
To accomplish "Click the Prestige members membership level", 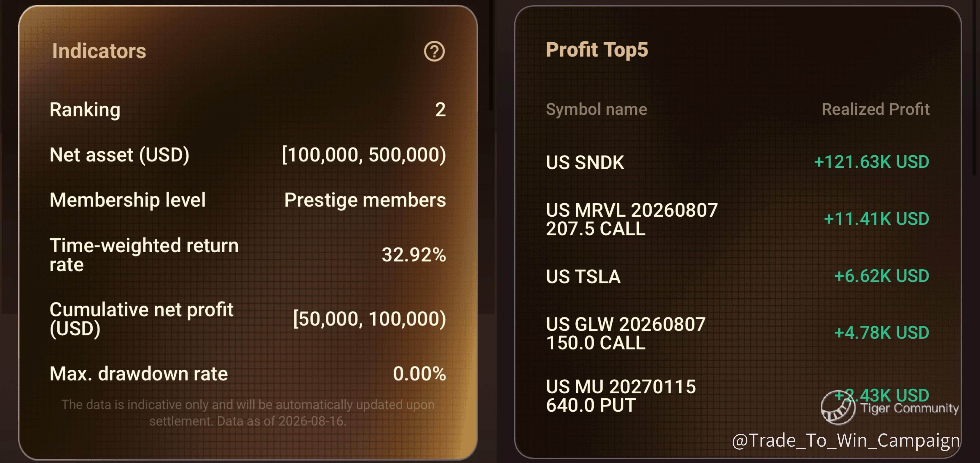I will click(365, 200).
